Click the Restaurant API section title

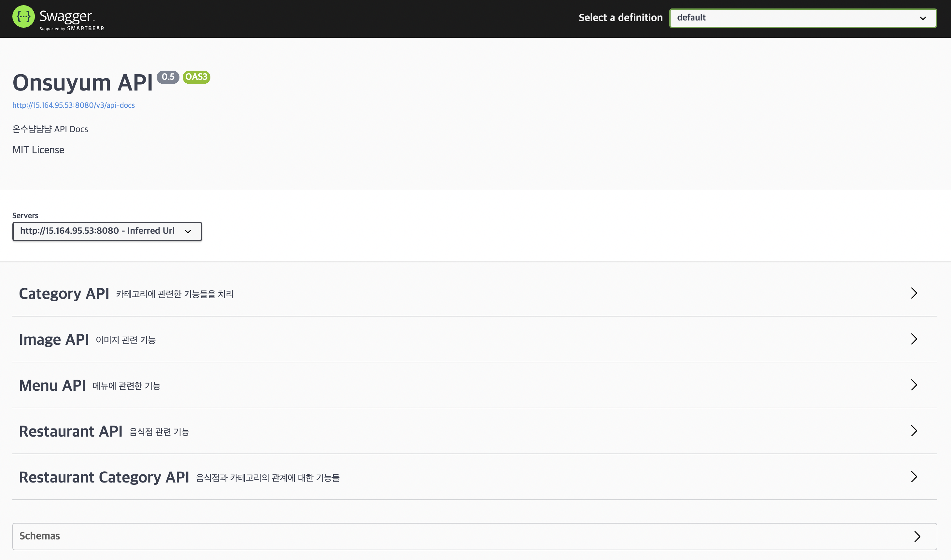pyautogui.click(x=71, y=432)
